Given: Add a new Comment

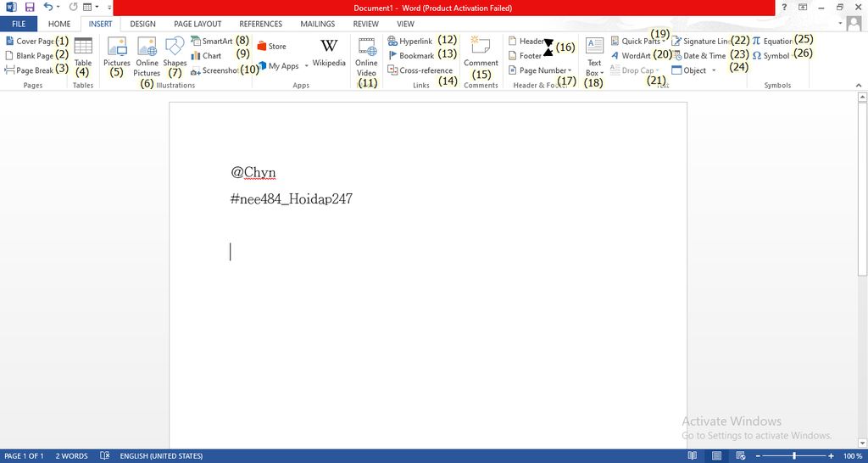Looking at the screenshot, I should [481, 53].
